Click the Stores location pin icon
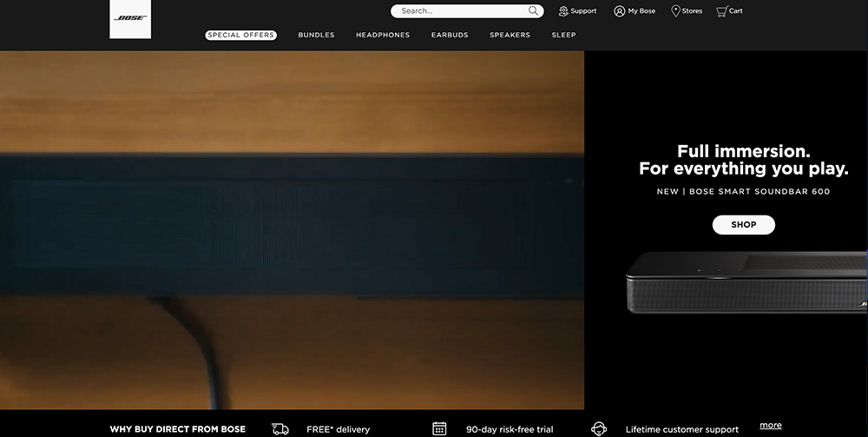Viewport: 868px width, 437px height. (675, 11)
